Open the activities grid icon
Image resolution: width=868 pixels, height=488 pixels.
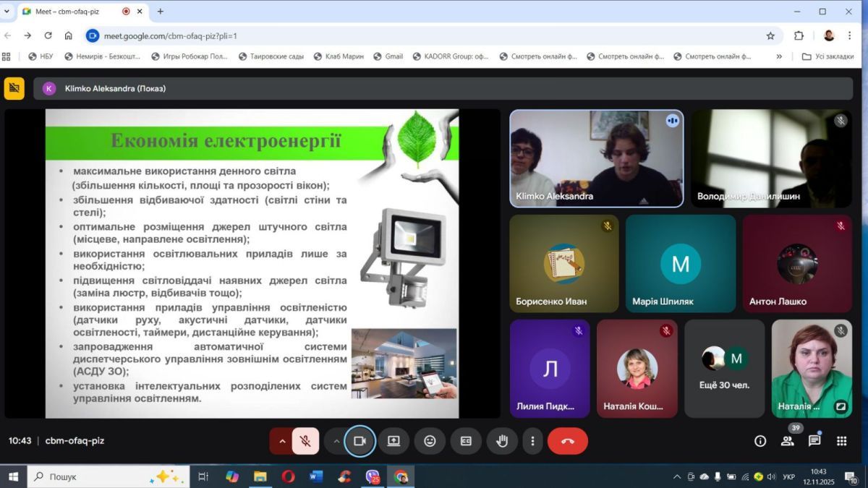(842, 441)
